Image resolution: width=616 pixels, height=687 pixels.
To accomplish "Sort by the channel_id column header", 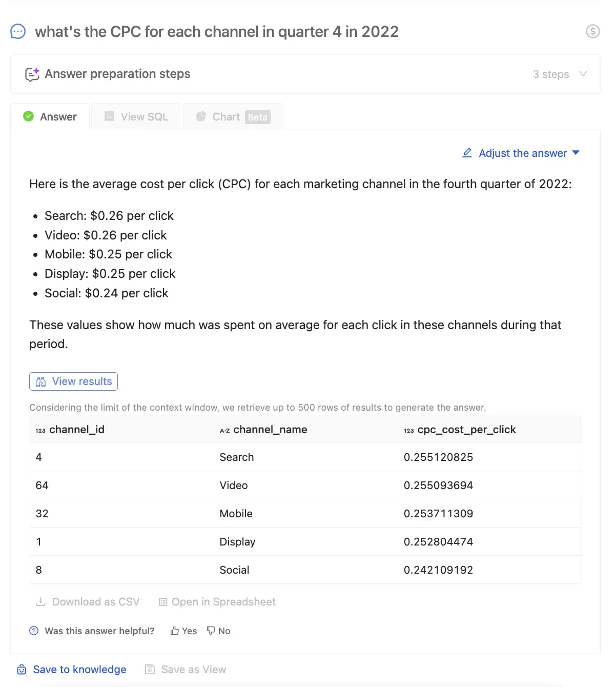I will (x=76, y=430).
